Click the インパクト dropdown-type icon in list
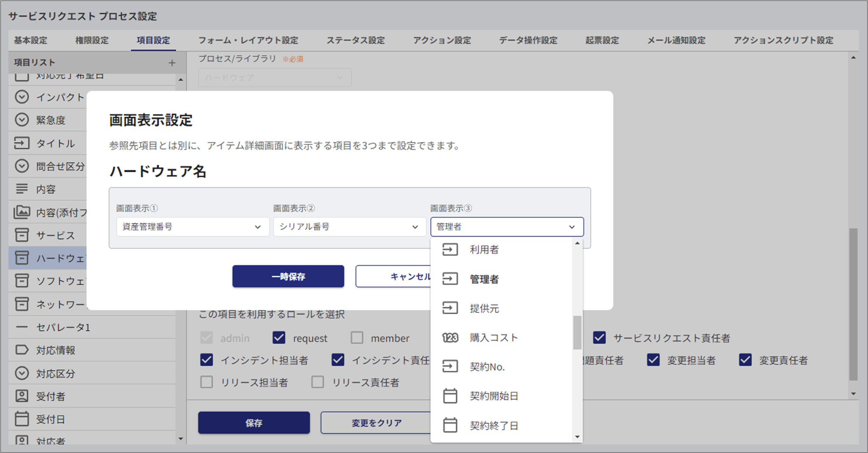868x453 pixels. coord(22,97)
